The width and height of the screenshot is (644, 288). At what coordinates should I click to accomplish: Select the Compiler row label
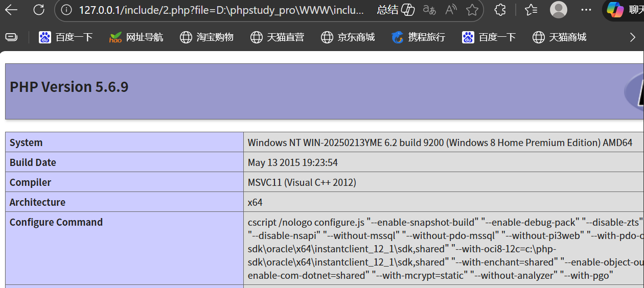click(x=31, y=182)
